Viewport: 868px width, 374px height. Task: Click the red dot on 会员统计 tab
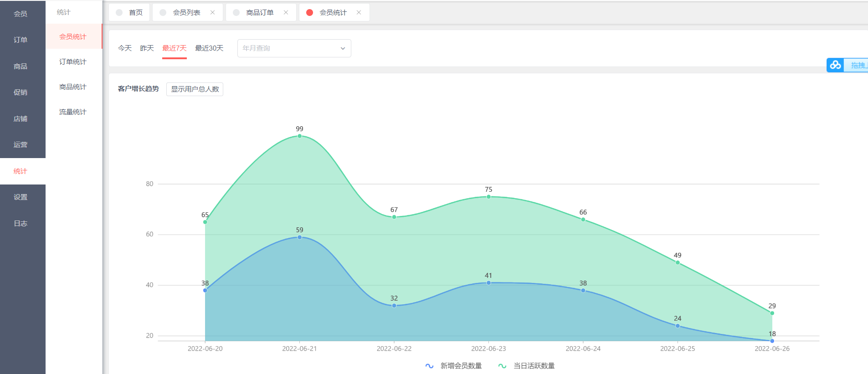coord(310,12)
